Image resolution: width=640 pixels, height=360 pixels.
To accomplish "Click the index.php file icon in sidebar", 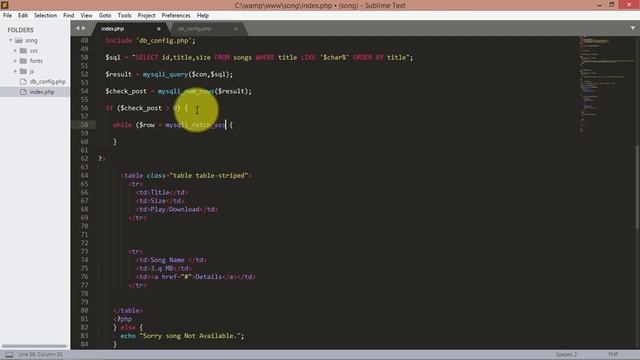I will click(23, 92).
